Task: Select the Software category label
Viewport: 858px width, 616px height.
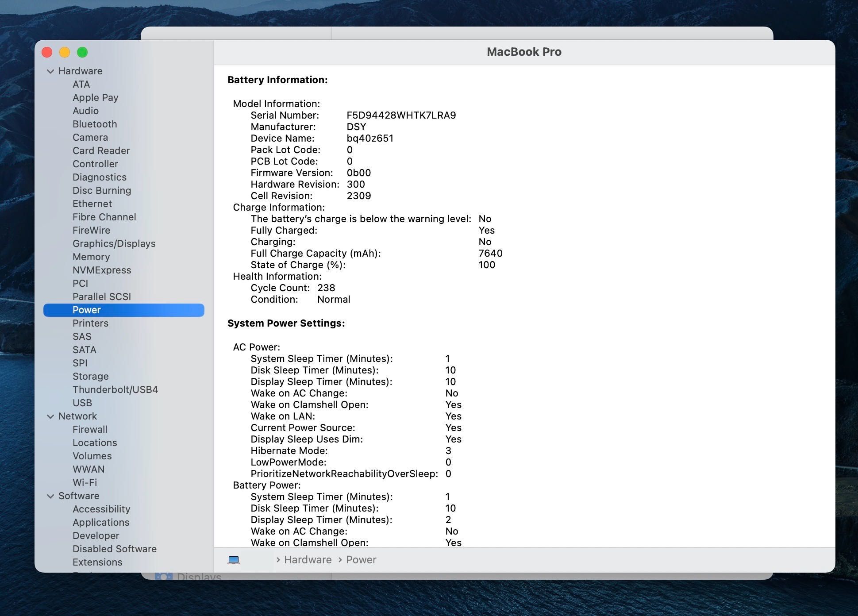Action: pos(79,496)
